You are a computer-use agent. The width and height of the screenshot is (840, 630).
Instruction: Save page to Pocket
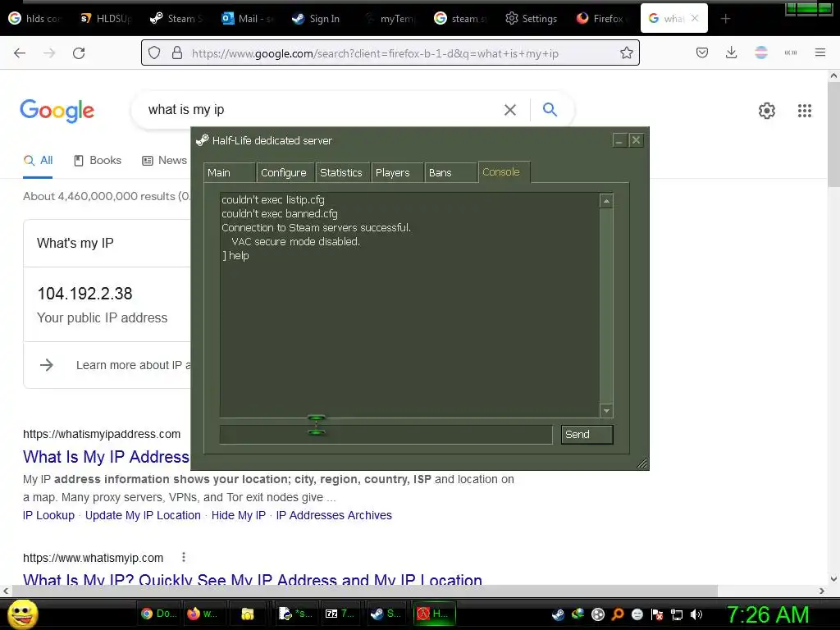[x=702, y=52]
